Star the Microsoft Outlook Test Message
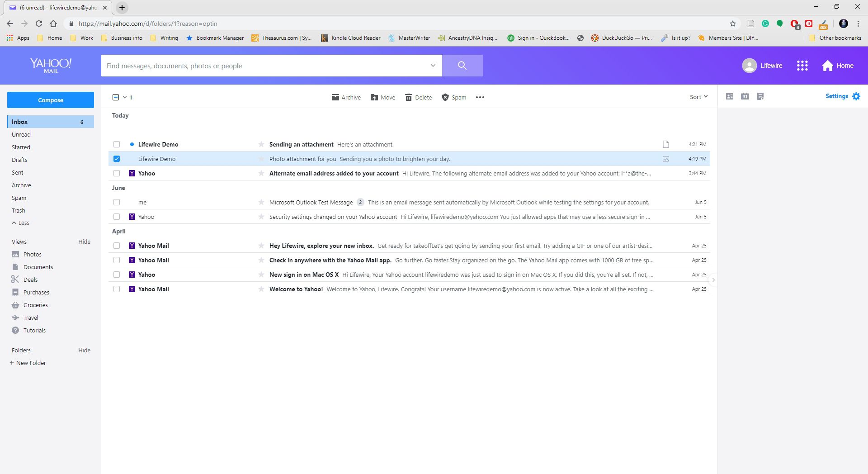 [261, 202]
